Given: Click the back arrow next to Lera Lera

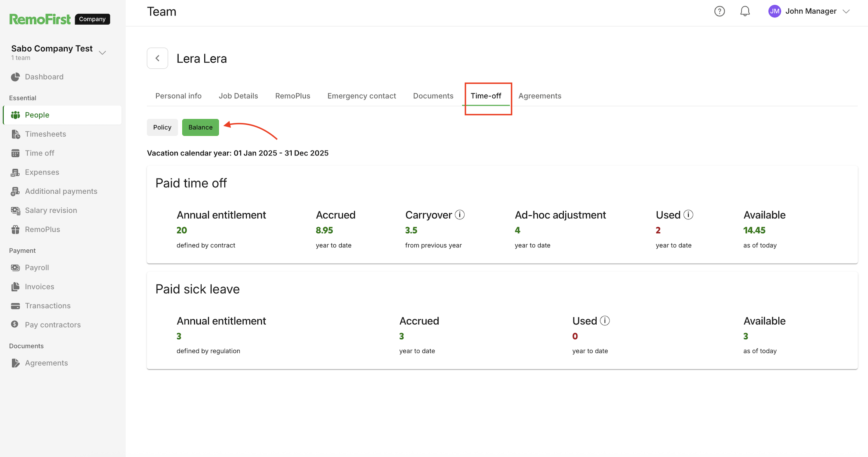Looking at the screenshot, I should 157,58.
